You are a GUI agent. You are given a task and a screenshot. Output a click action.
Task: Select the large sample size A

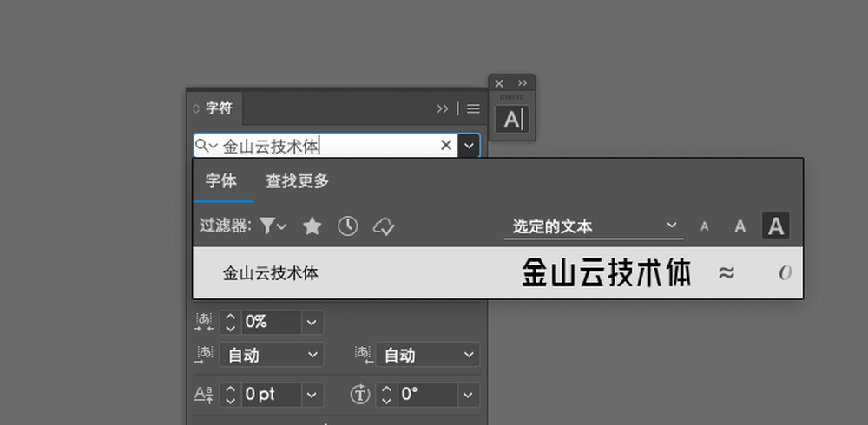click(775, 226)
